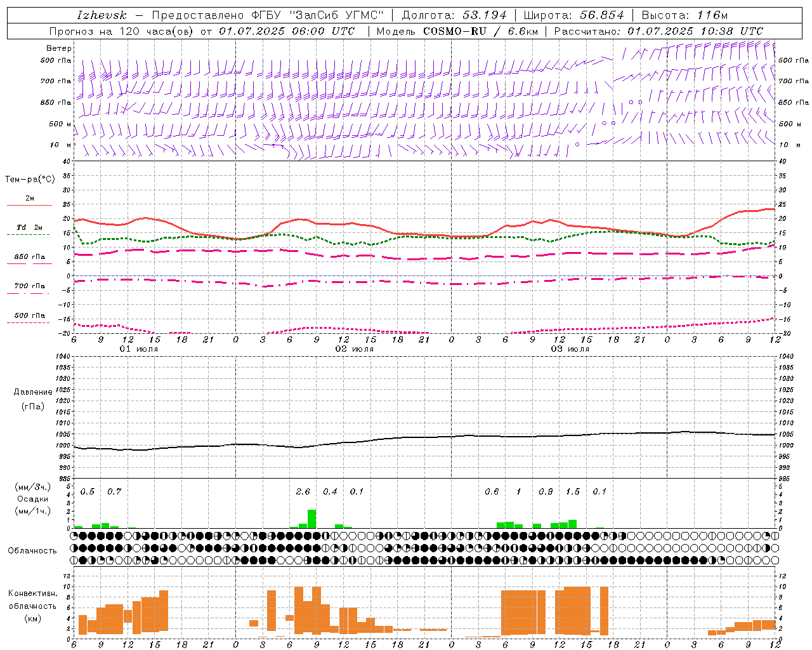Click the '0.7' precipitation amount value
The width and height of the screenshot is (812, 650).
[x=114, y=492]
